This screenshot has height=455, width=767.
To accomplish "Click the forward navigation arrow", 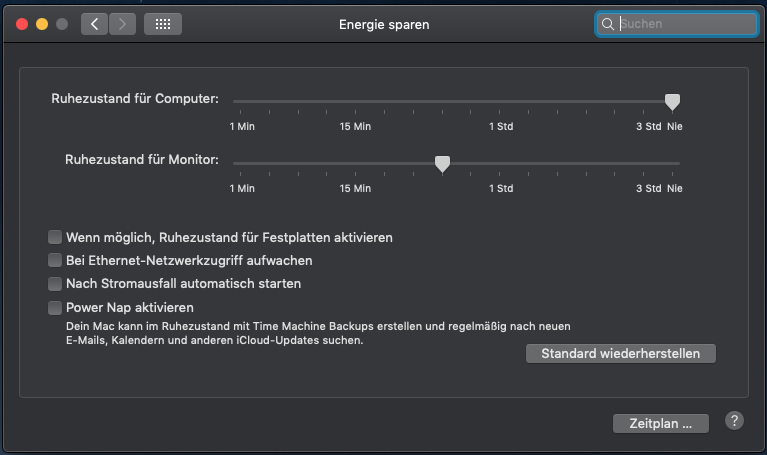I will 122,24.
